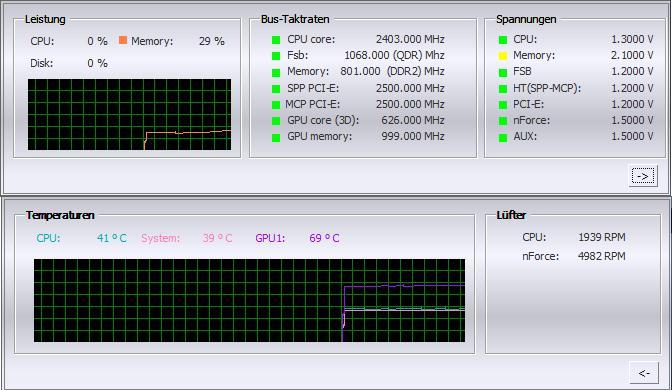
Task: Click the yellow Memory voltage warning indicator
Action: tap(503, 56)
